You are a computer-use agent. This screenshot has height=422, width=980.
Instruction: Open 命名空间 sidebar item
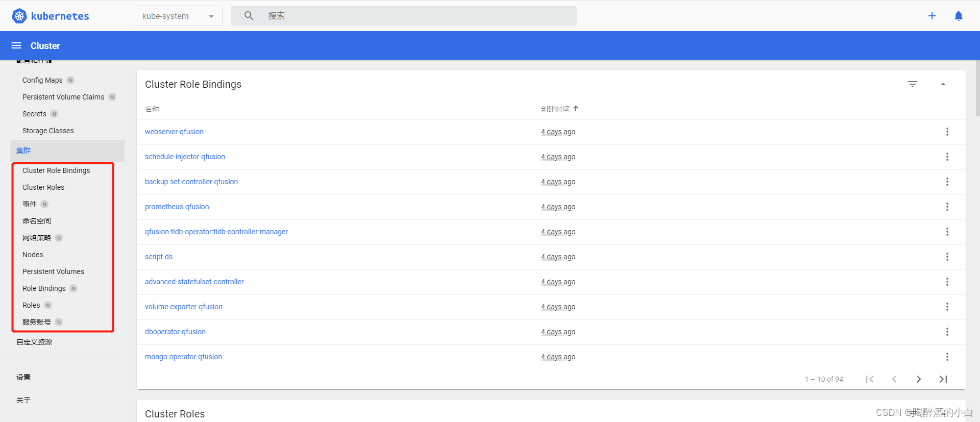click(37, 221)
